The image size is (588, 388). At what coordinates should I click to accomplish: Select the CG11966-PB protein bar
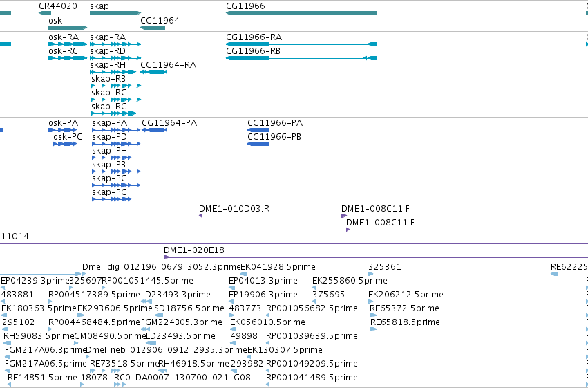pyautogui.click(x=258, y=144)
